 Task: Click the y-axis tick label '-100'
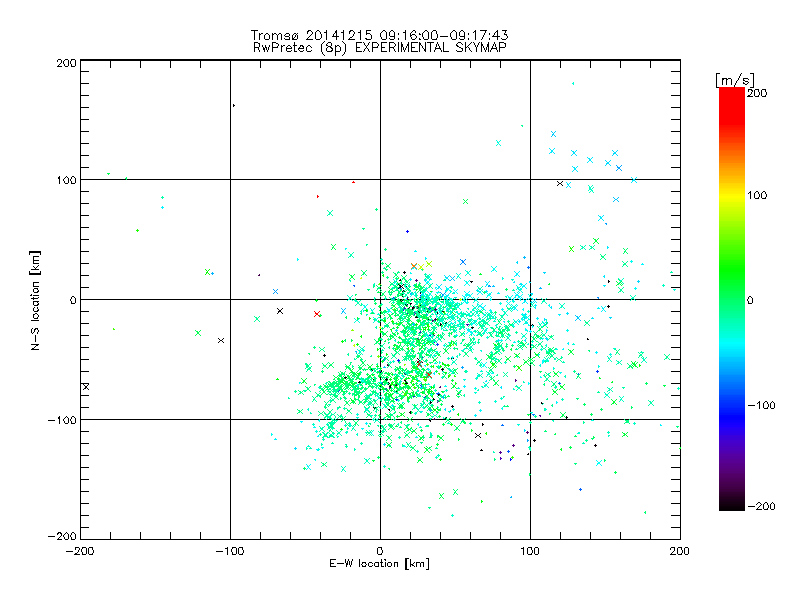pyautogui.click(x=62, y=420)
